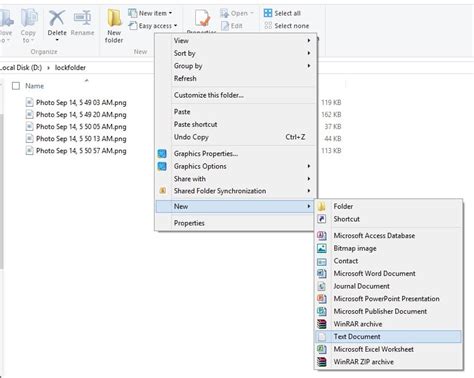The width and height of the screenshot is (474, 378).
Task: Click the Folder icon in New submenu
Action: (x=322, y=206)
